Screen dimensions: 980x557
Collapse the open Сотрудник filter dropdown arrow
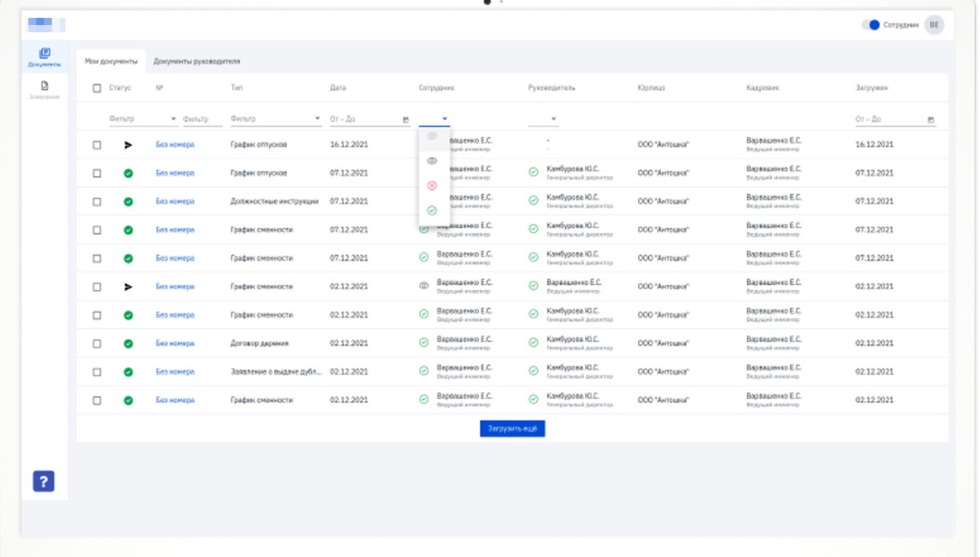tap(445, 119)
